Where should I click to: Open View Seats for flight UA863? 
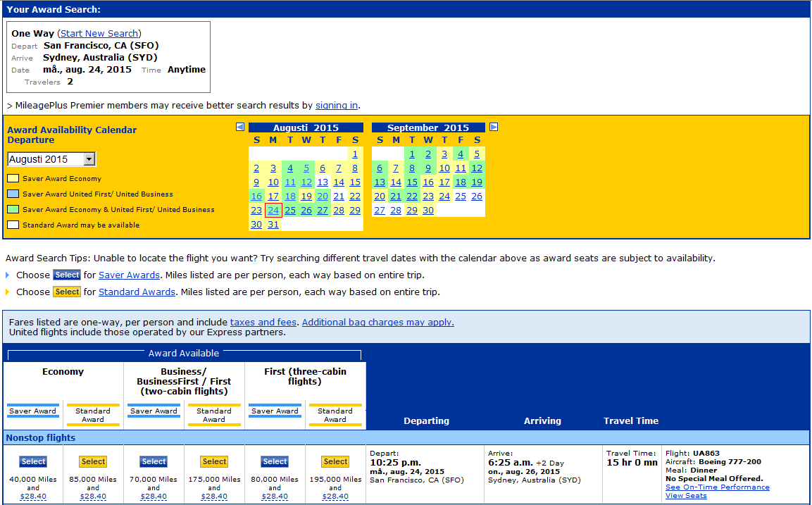coord(686,496)
